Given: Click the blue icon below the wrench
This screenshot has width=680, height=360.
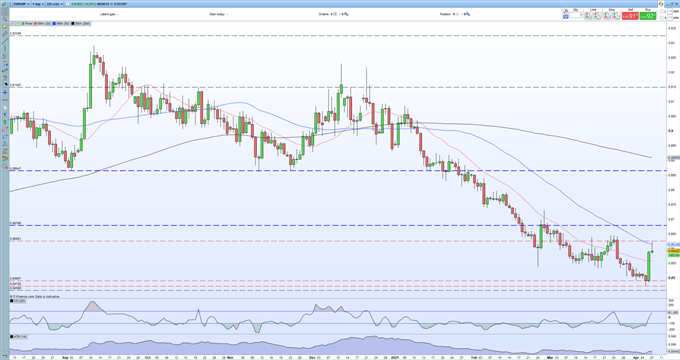Looking at the screenshot, I should 566,17.
